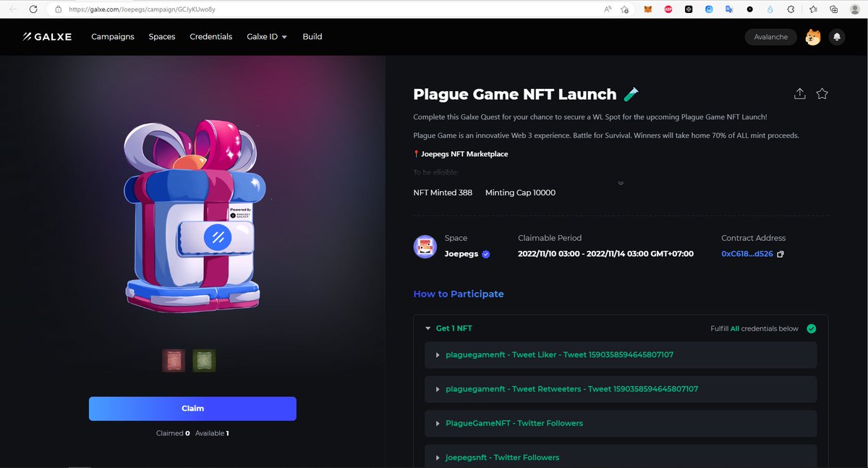Screen dimensions: 868x468
Task: Click the green Get 1 NFT checkmark
Action: point(811,328)
